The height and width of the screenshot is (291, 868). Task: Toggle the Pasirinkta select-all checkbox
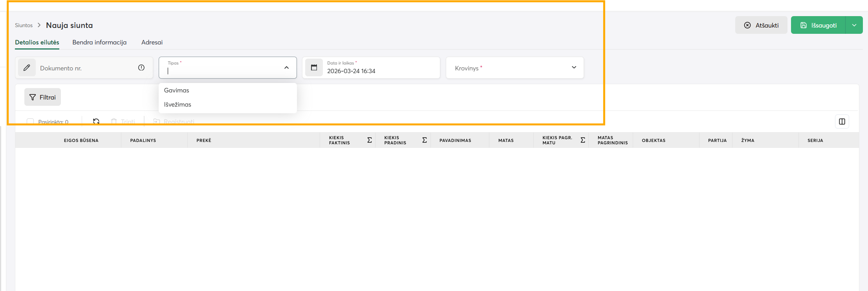point(30,122)
